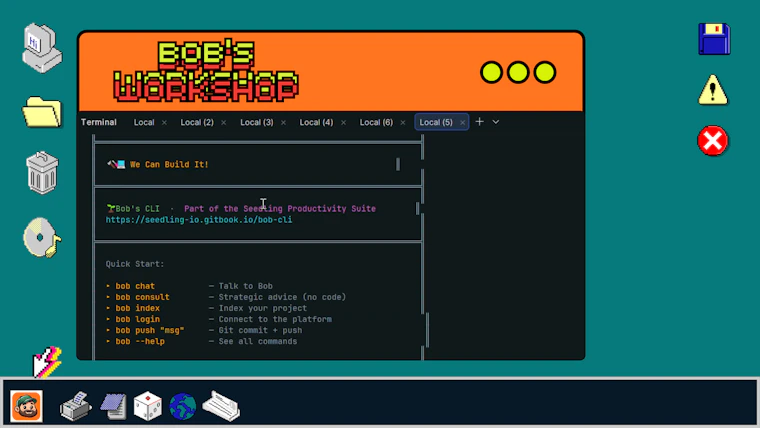Click the lightning cursor desktop icon
This screenshot has height=428, width=760.
click(47, 362)
